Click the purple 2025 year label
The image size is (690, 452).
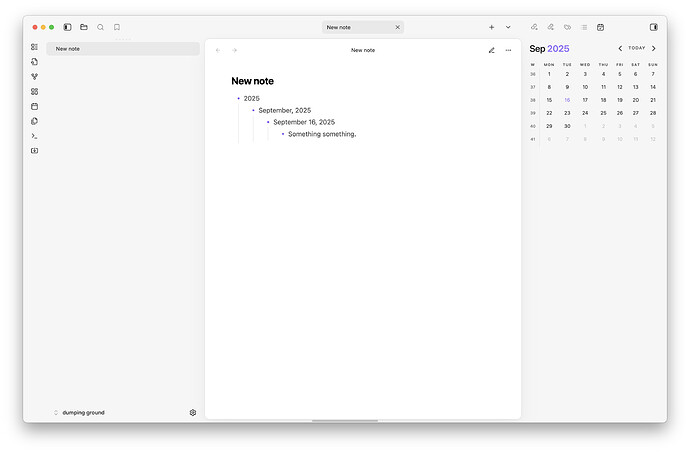[x=558, y=49]
